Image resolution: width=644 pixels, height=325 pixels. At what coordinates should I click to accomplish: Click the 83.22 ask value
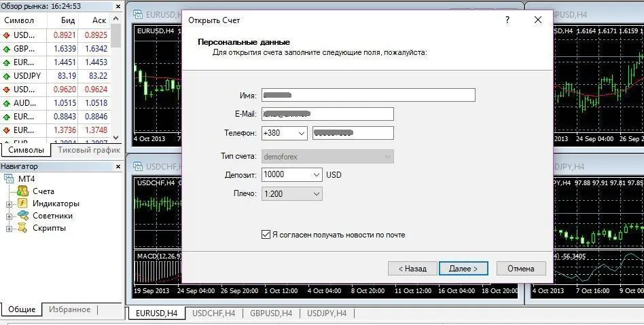(x=98, y=76)
